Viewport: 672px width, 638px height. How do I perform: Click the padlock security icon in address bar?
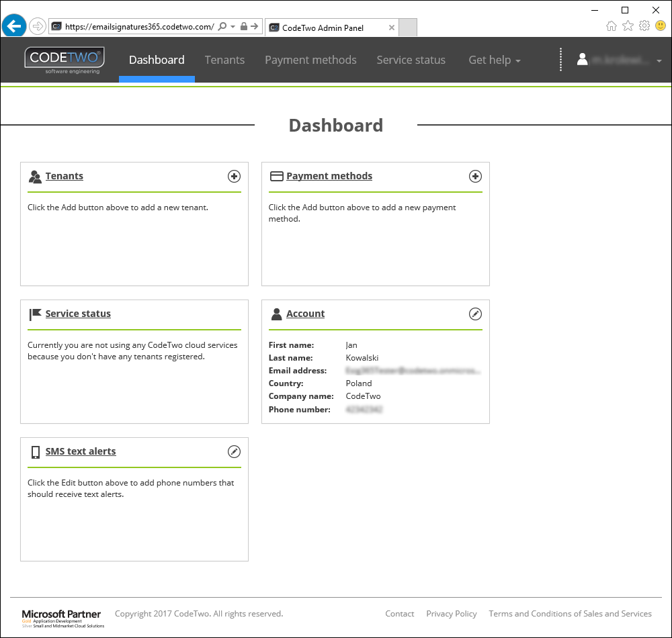tap(244, 27)
